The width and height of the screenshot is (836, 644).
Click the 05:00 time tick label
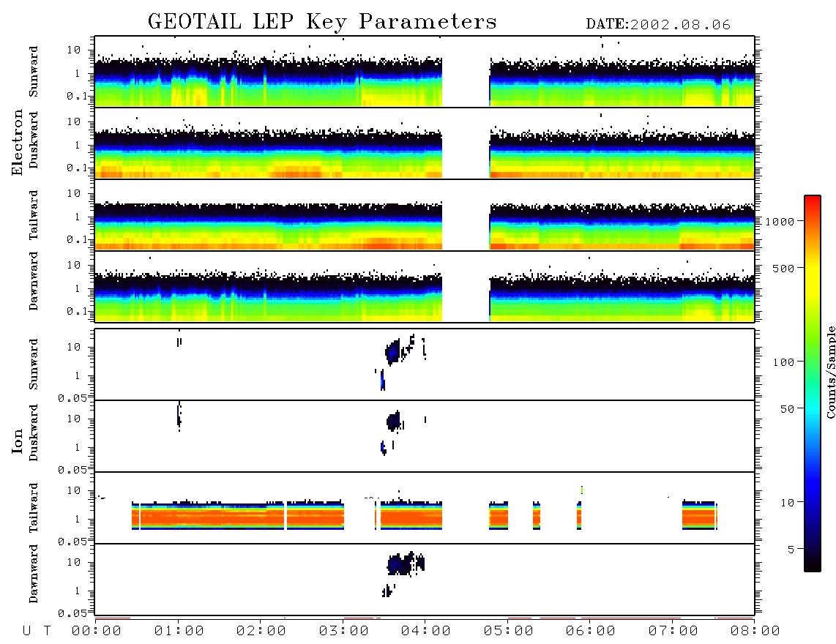pos(509,632)
